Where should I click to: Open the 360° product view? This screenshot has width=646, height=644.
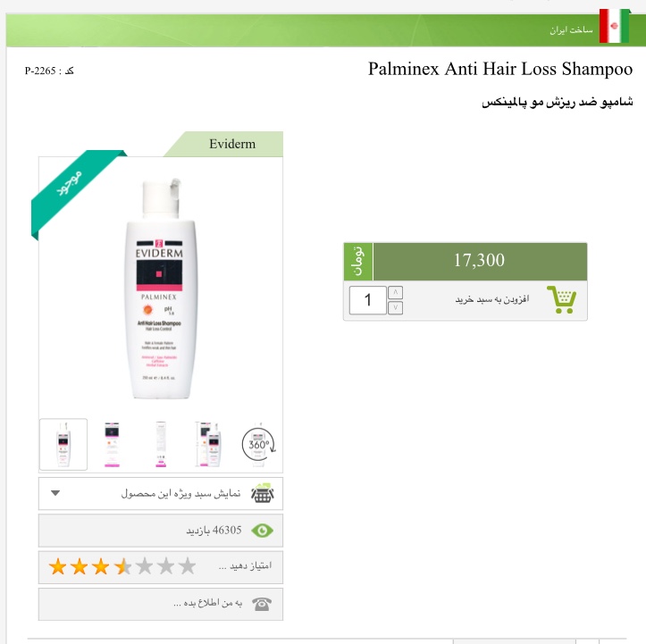pyautogui.click(x=258, y=445)
